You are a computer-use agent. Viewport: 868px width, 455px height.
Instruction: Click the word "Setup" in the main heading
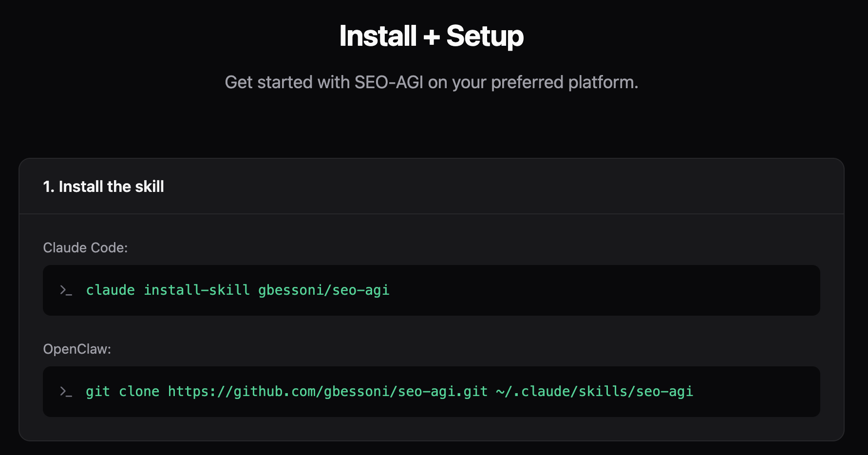pyautogui.click(x=485, y=36)
